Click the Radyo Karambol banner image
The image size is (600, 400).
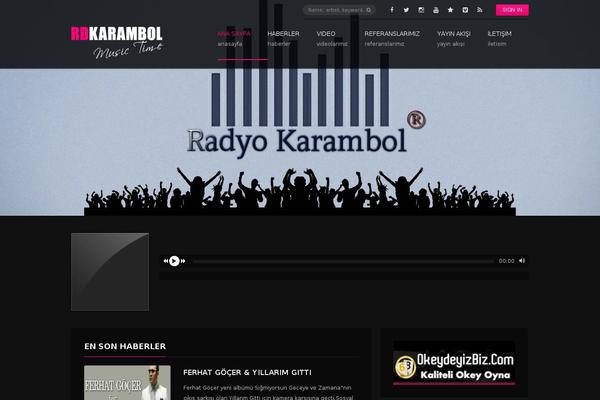pyautogui.click(x=300, y=142)
